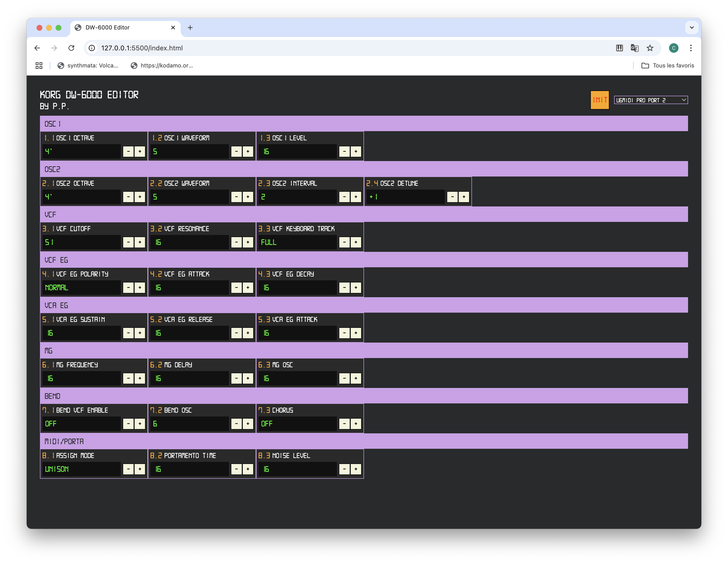Screen dimensions: 728x564
Task: Open a new browser tab
Action: 190,28
